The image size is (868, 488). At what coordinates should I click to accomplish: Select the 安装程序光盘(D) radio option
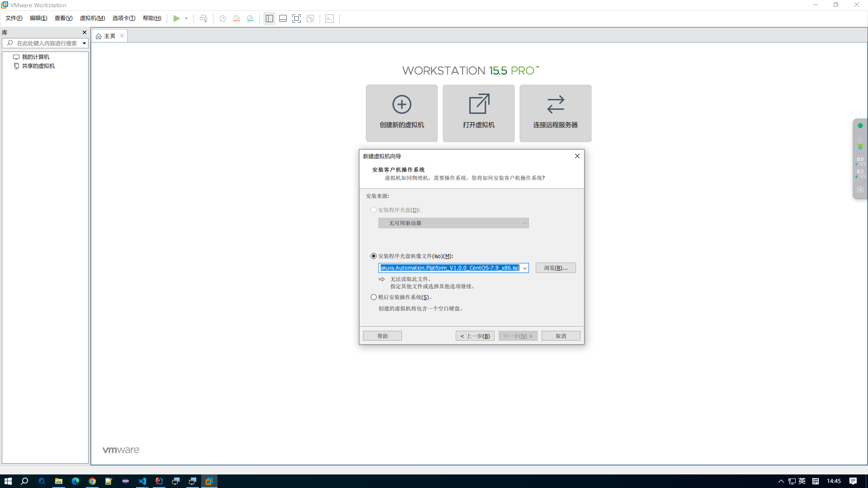(373, 210)
